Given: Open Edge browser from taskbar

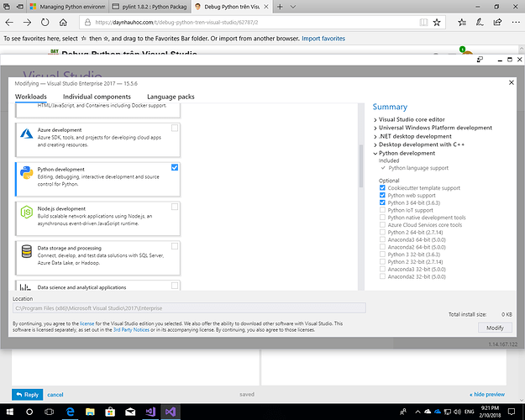Looking at the screenshot, I should (70, 412).
